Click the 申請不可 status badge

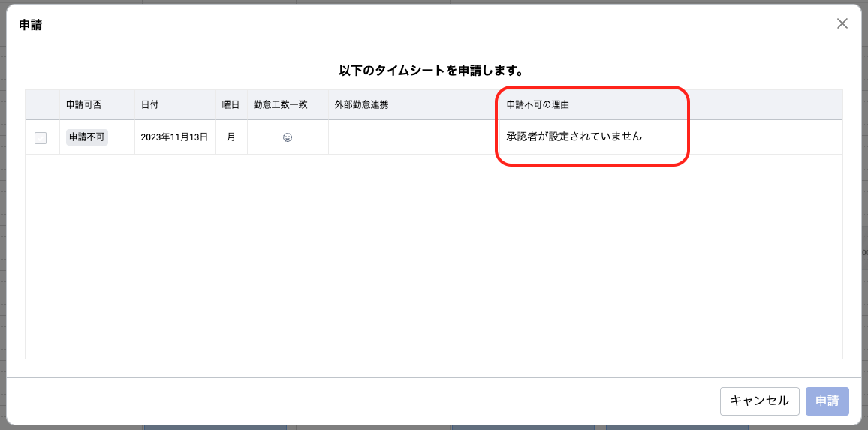pyautogui.click(x=87, y=137)
